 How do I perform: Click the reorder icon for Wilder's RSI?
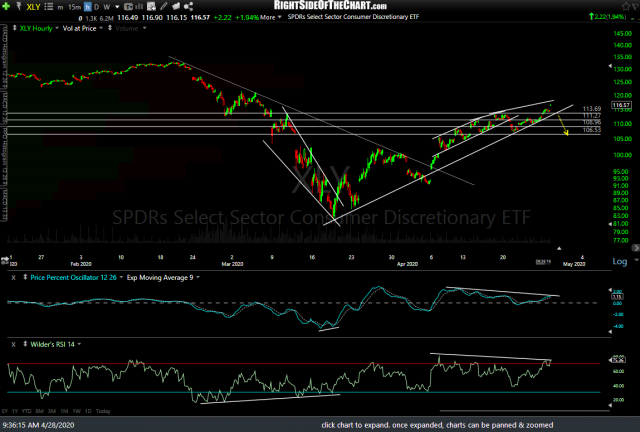coord(25,343)
